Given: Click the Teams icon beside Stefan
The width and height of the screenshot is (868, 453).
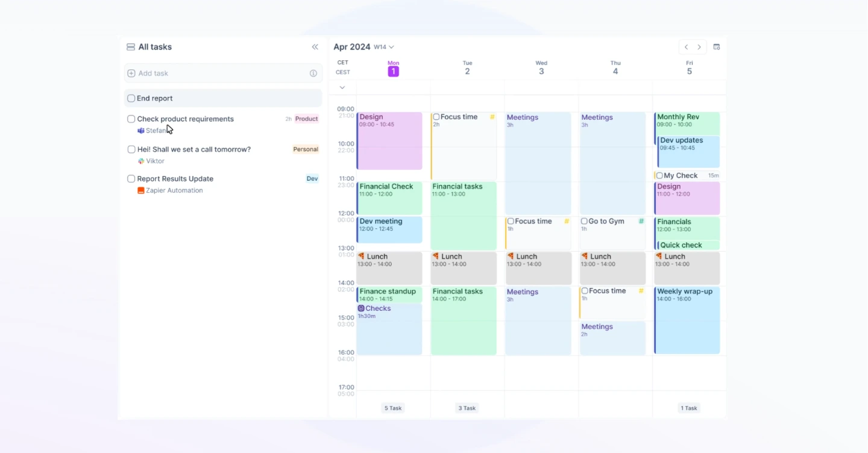Looking at the screenshot, I should point(141,131).
